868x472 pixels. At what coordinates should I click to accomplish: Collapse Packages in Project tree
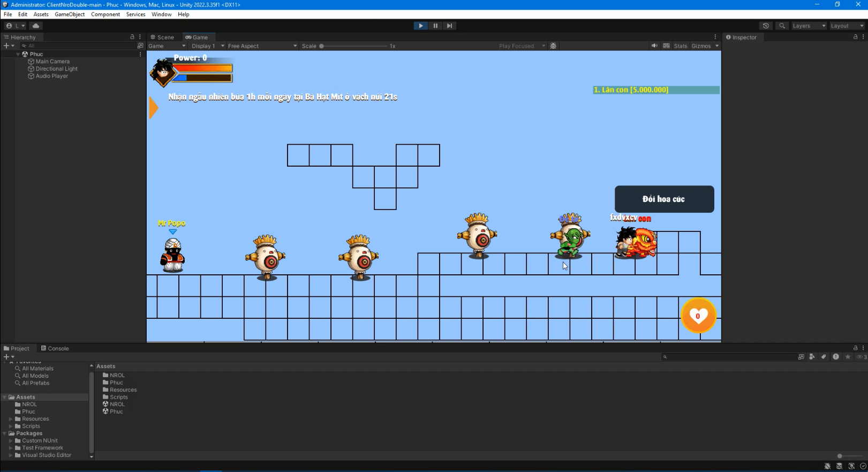click(4, 433)
